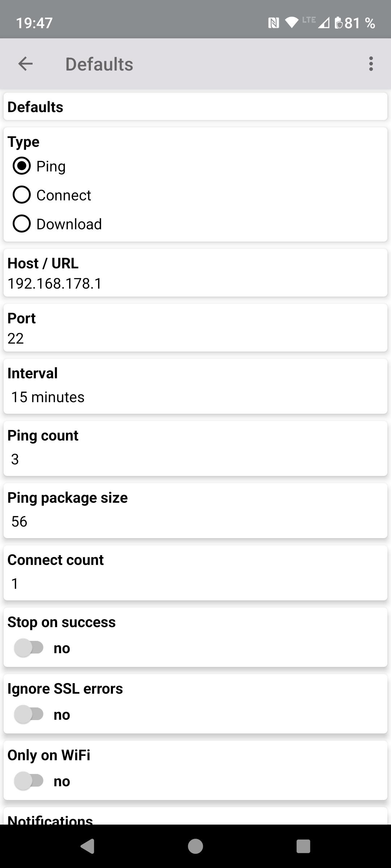Choose the Download type radio button
This screenshot has width=391, height=868.
click(x=22, y=224)
